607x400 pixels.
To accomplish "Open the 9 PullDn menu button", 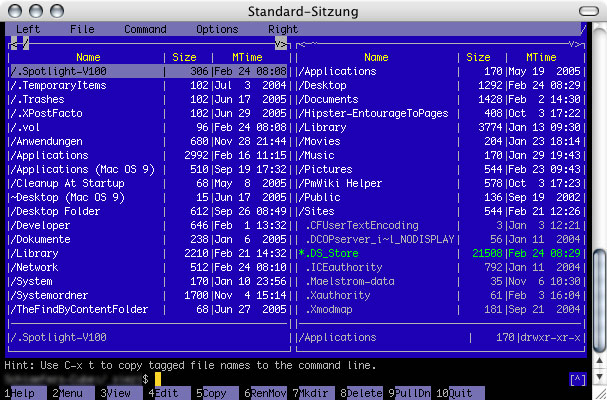I will (411, 394).
